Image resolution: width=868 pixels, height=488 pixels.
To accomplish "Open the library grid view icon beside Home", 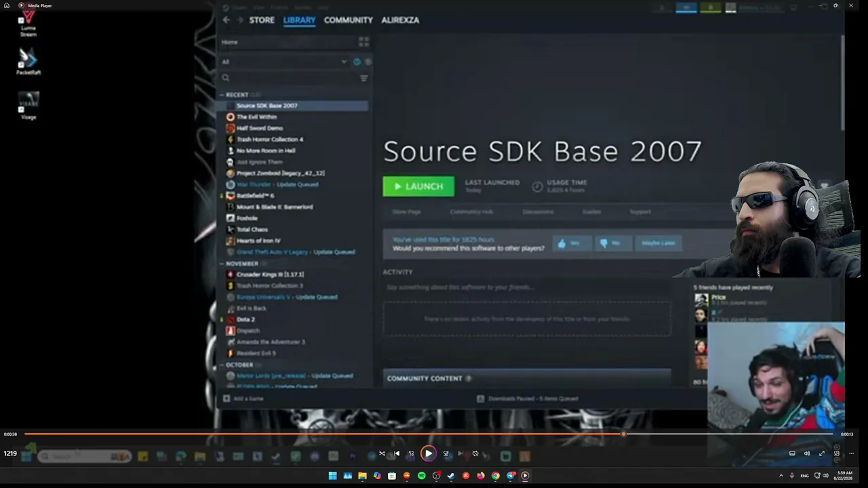I will point(363,42).
